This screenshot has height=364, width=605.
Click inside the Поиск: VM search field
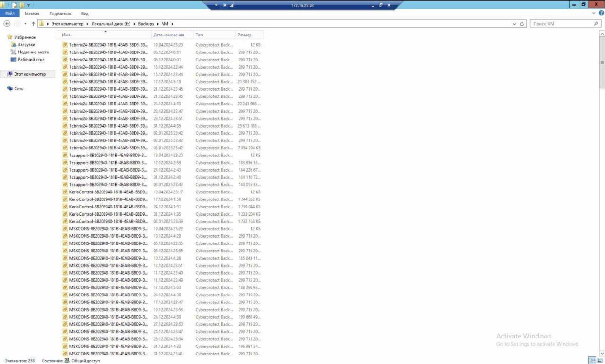click(560, 24)
